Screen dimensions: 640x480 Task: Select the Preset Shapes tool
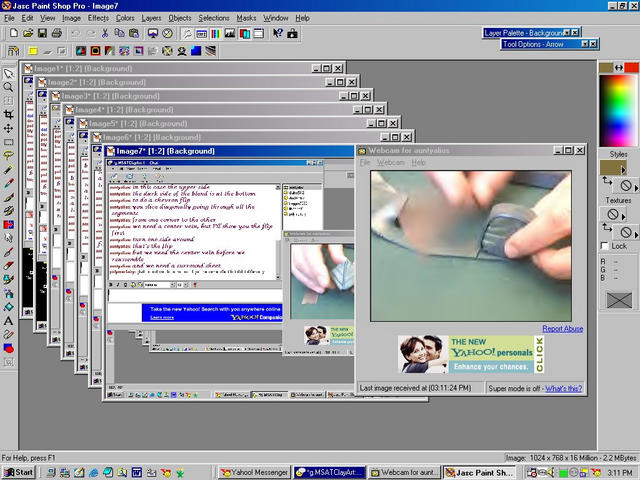[8, 348]
